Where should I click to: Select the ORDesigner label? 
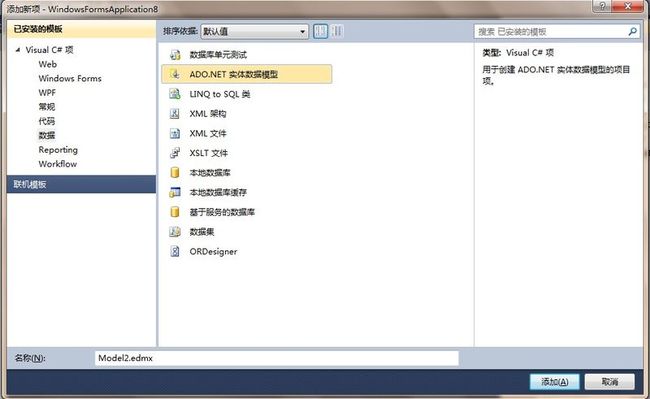(213, 251)
